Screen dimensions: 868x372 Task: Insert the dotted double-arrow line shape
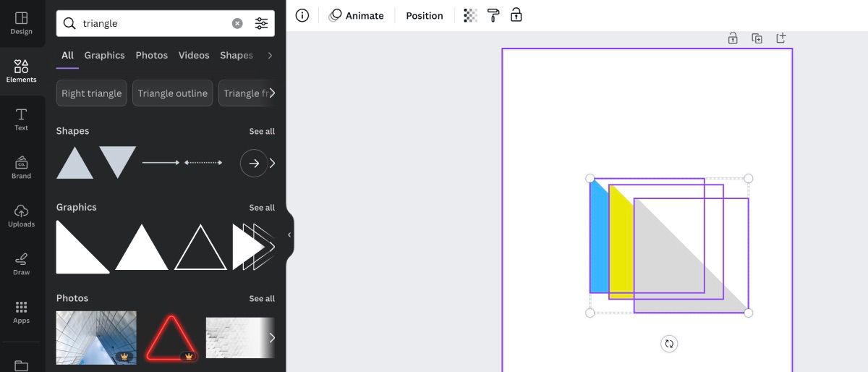(203, 163)
